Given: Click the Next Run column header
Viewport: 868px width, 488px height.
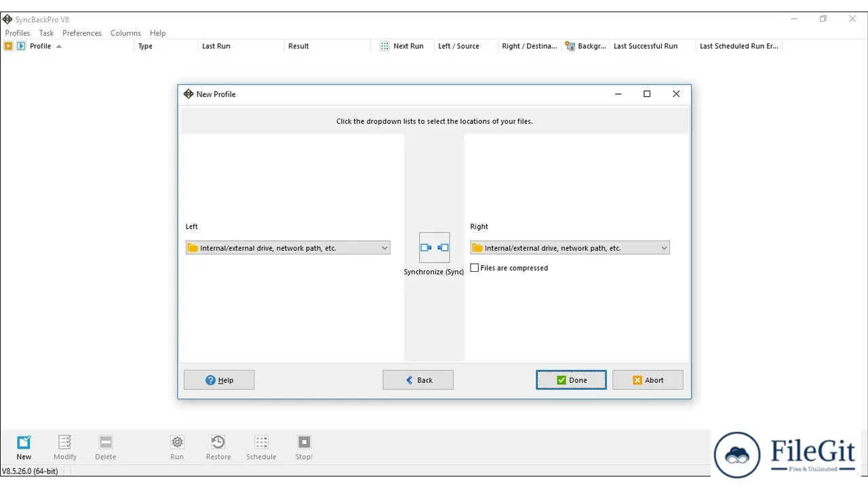Looking at the screenshot, I should coord(408,46).
